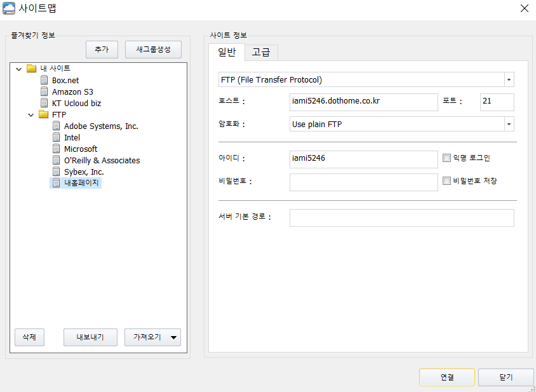Viewport: 536px width, 392px height.
Task: Open the 암호화 Use plain FTP dropdown
Action: point(509,125)
